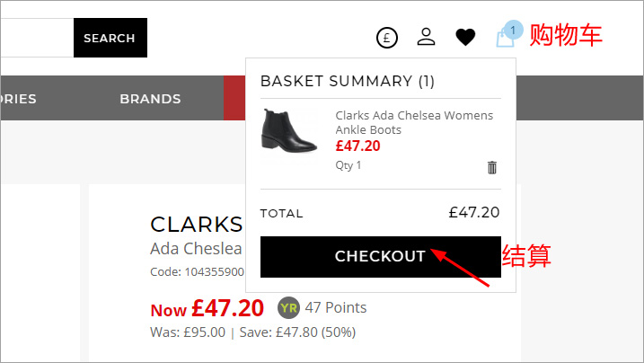
Task: Click the BASKET SUMMARY (1) heading
Action: click(x=347, y=82)
